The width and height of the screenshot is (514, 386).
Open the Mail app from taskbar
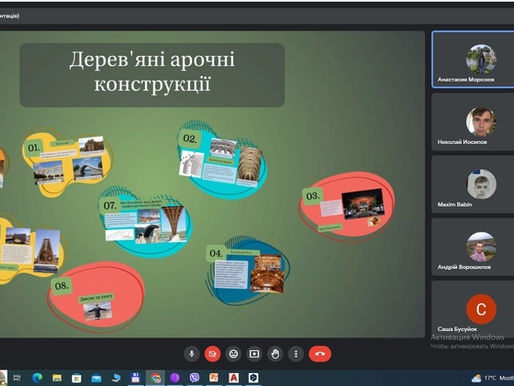pyautogui.click(x=96, y=378)
